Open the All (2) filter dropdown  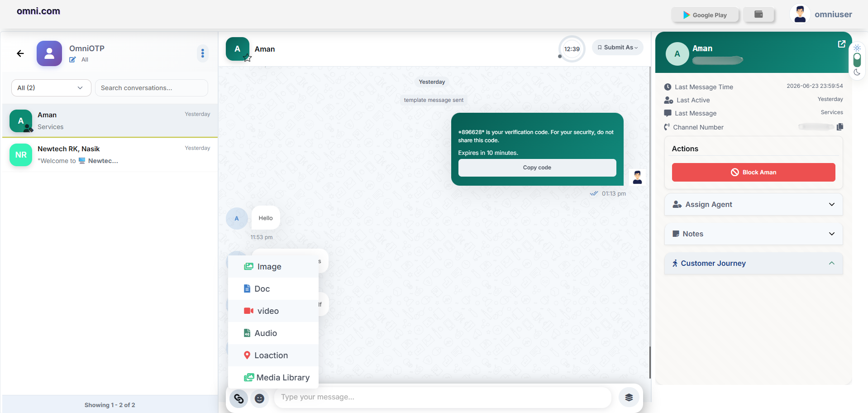tap(51, 88)
